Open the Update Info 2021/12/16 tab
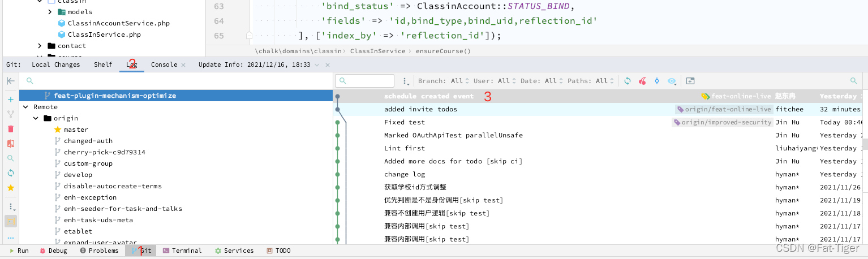 254,64
